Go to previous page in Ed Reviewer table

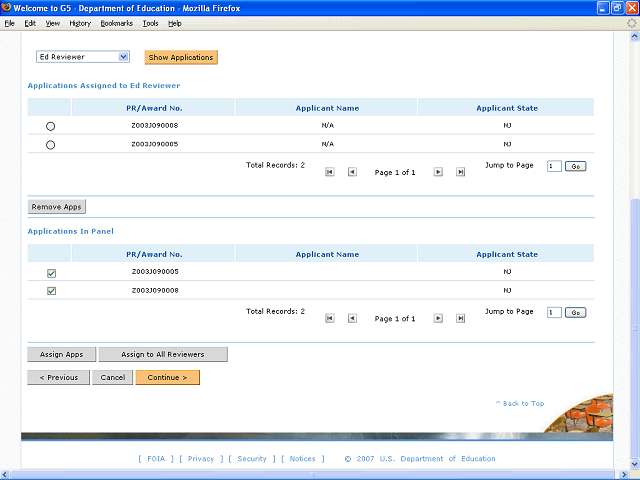(352, 172)
